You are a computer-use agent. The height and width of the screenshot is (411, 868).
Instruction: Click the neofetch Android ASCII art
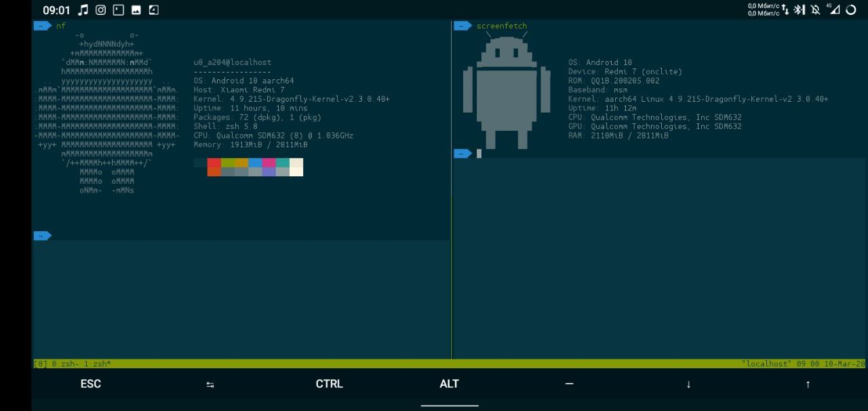[106, 113]
